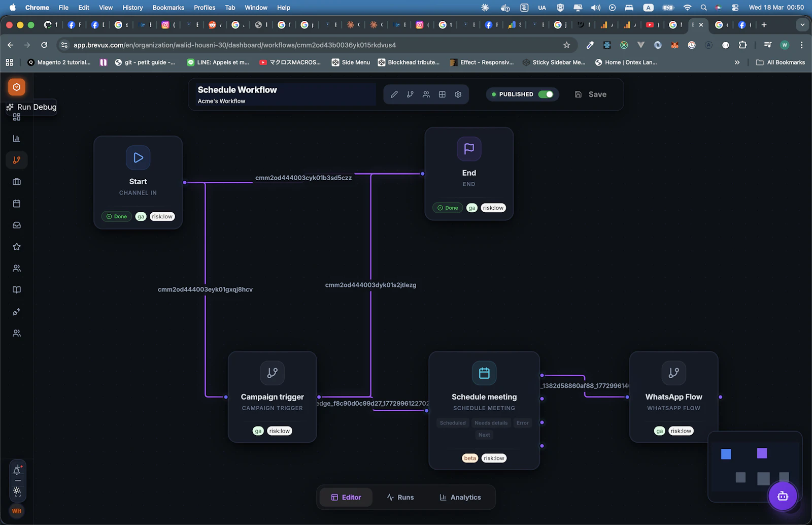Open the chat robot button at bottom right
Image resolution: width=812 pixels, height=525 pixels.
tap(783, 496)
